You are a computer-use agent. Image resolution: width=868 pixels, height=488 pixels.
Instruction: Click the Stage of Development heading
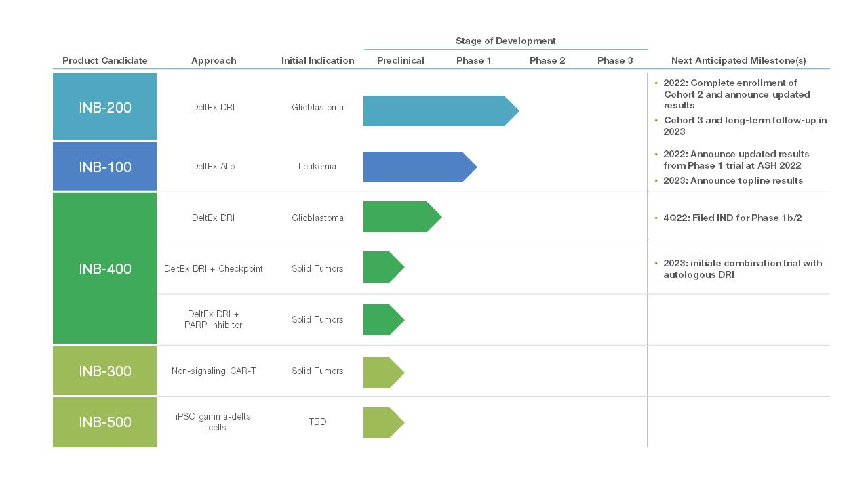coord(506,41)
